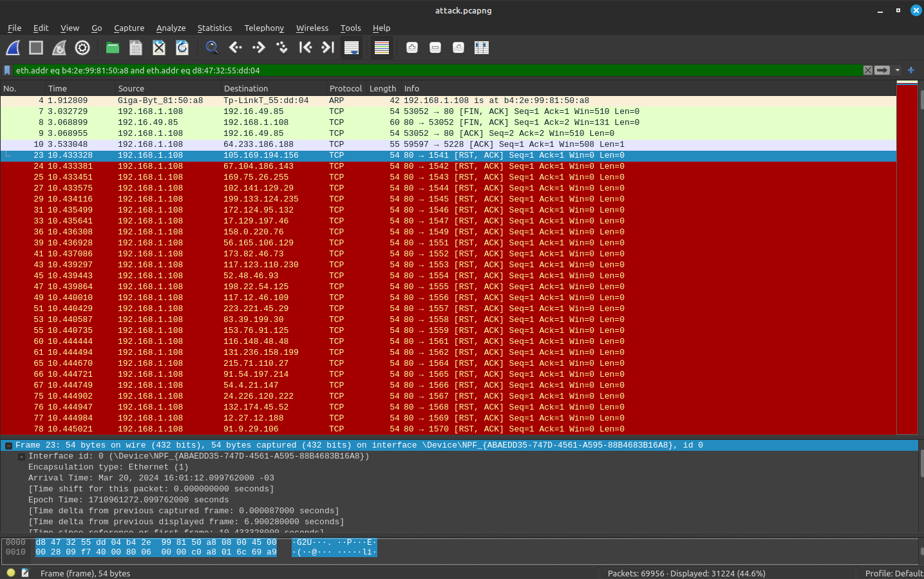Close this capture file icon

tap(159, 48)
